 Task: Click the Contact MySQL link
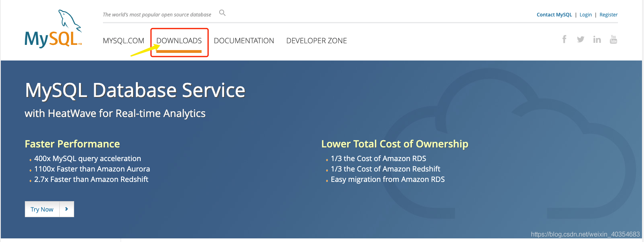554,15
